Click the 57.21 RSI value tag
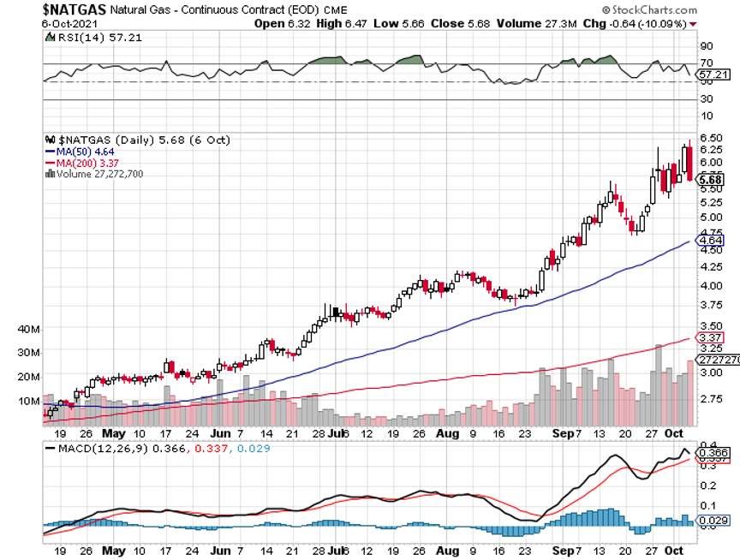The width and height of the screenshot is (740, 560). click(713, 75)
